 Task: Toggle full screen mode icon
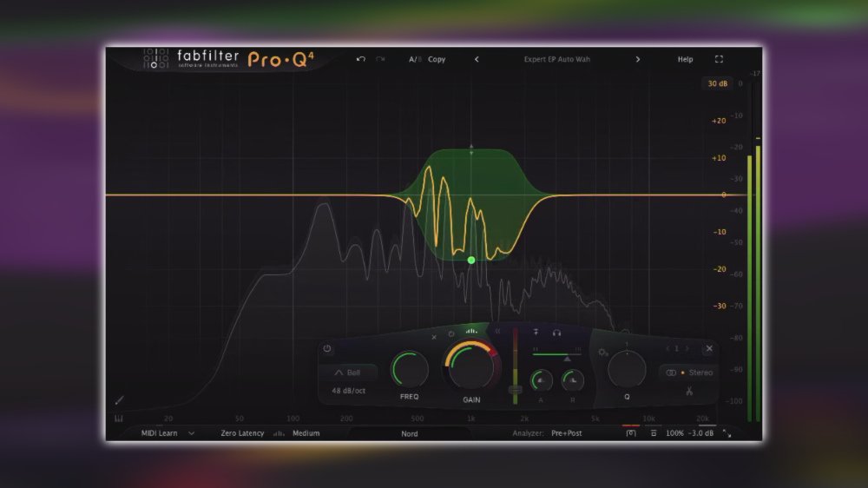pyautogui.click(x=719, y=59)
